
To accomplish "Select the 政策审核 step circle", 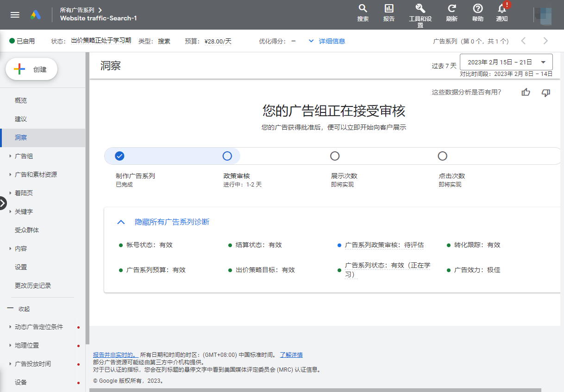I will point(227,156).
